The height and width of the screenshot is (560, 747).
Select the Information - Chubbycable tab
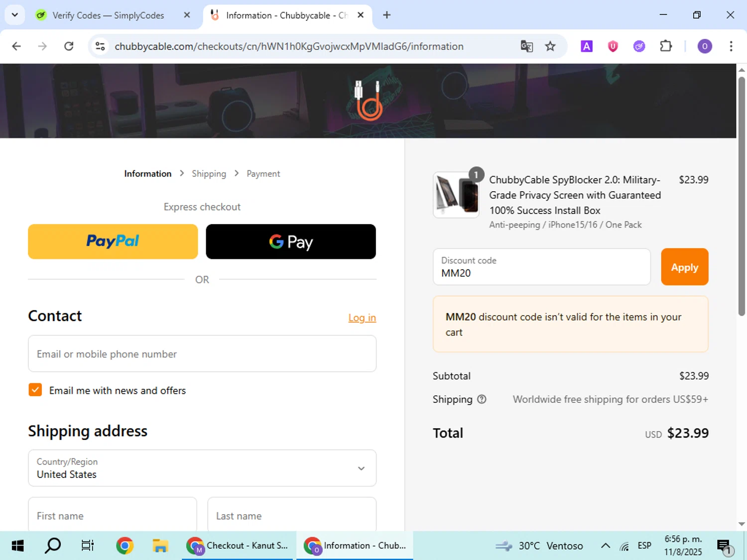click(x=286, y=15)
